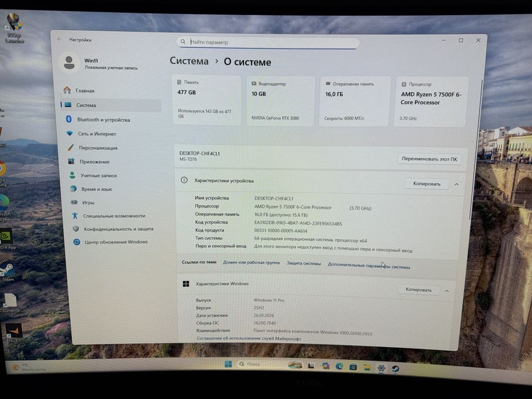The image size is (532, 399).
Task: Open the FACEIT desktop shortcut
Action: point(14,332)
